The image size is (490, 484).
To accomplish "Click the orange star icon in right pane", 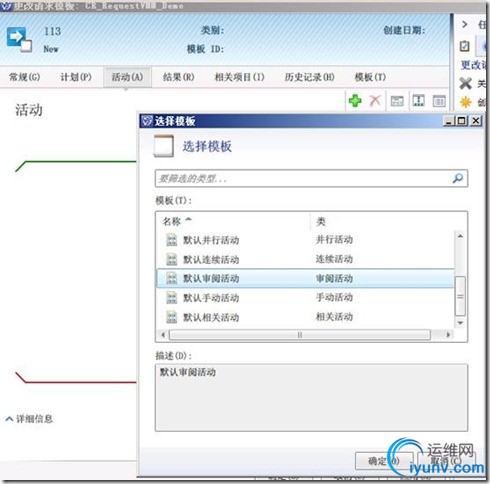I will pos(465,102).
